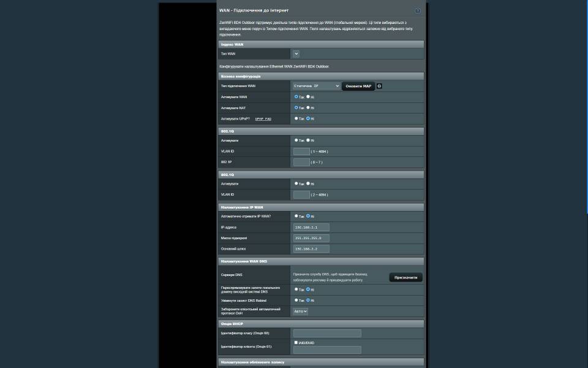Select Ні for Активувати WAN
The width and height of the screenshot is (588, 368).
click(x=308, y=97)
